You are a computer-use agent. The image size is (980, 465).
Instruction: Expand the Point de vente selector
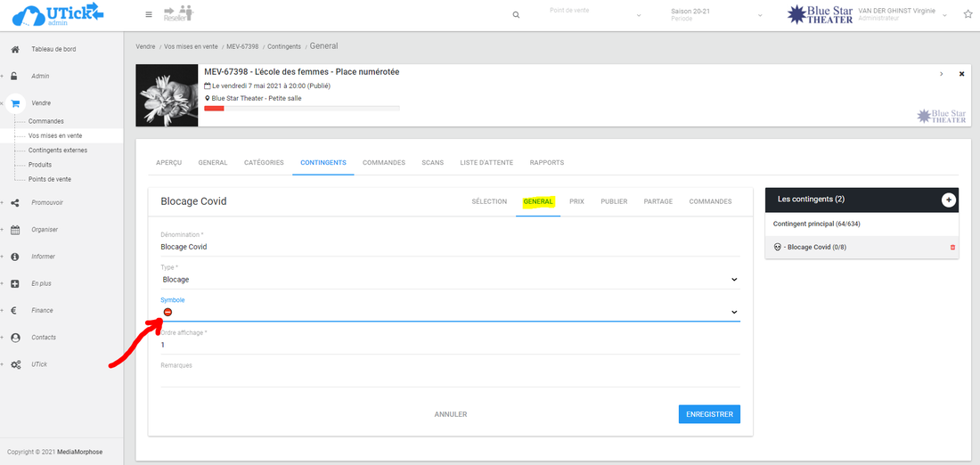coord(639,15)
